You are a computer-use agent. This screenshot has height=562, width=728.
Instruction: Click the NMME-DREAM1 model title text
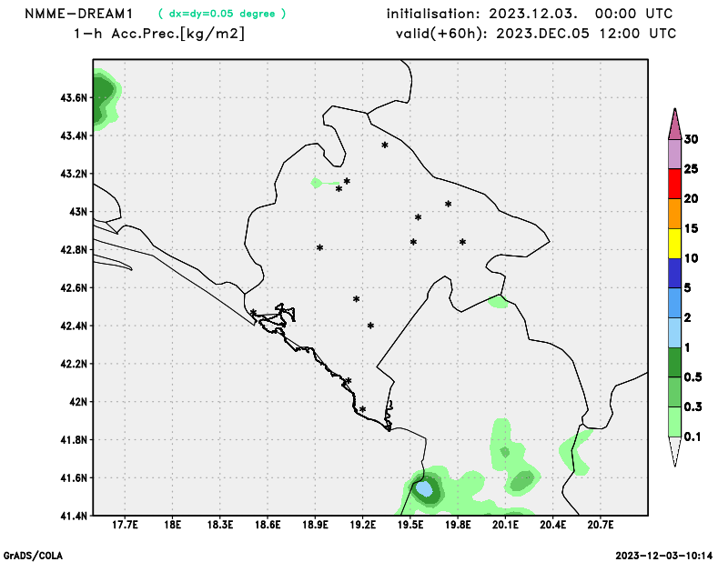(x=78, y=14)
